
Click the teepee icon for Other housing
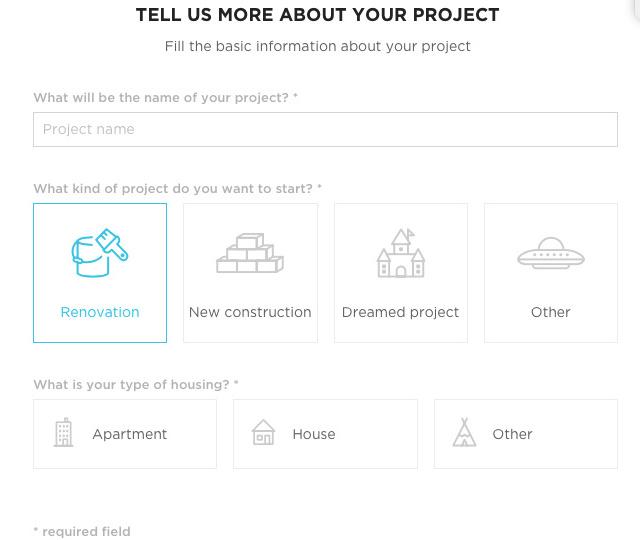click(x=464, y=432)
